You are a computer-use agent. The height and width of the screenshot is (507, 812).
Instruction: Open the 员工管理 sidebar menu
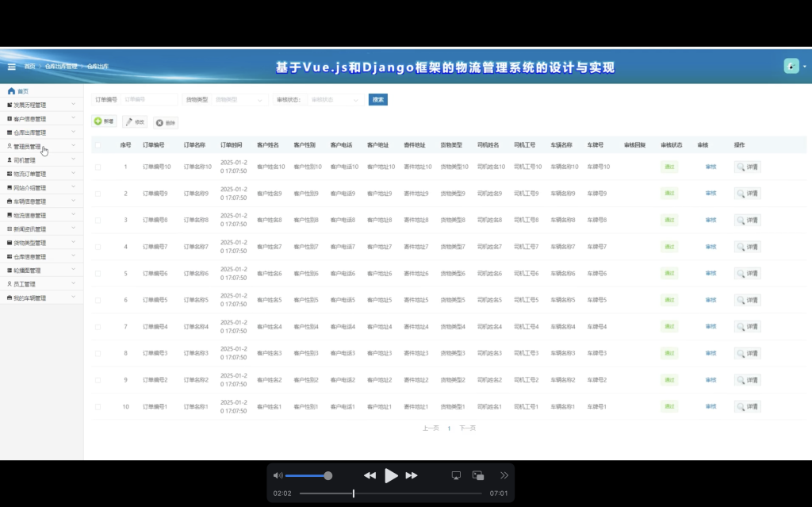point(41,284)
